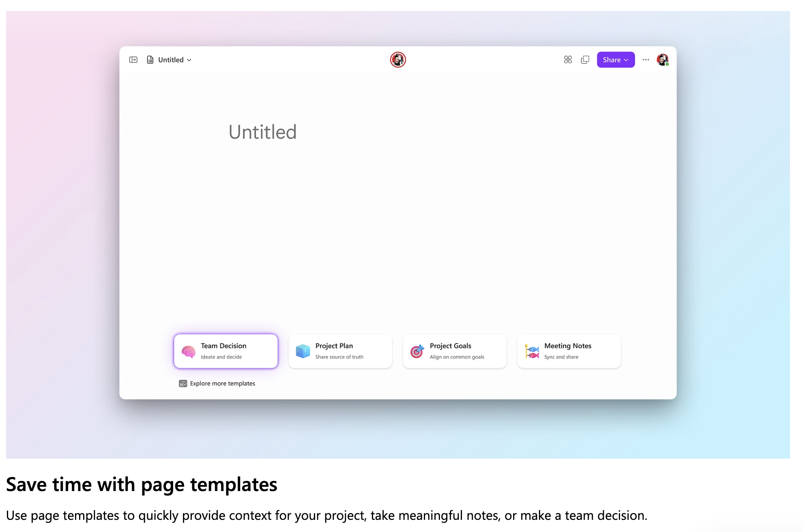Select the Team Decision template card
The width and height of the screenshot is (803, 532).
[225, 351]
